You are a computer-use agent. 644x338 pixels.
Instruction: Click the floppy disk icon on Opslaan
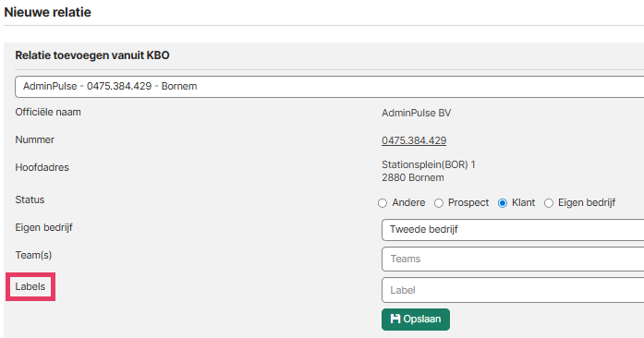click(395, 319)
